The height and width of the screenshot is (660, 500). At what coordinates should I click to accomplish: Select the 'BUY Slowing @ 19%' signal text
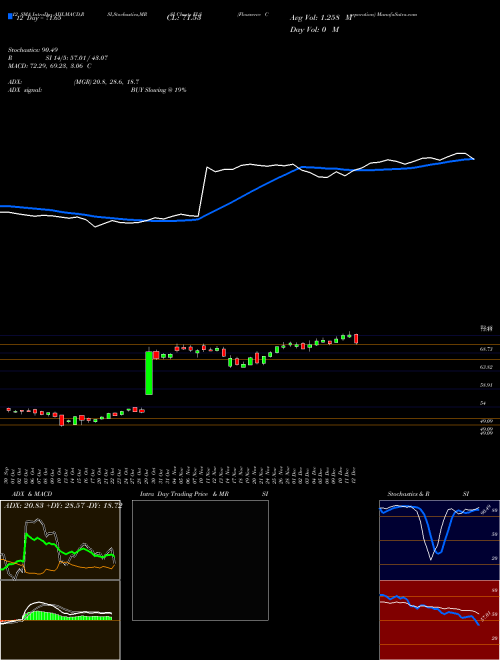[x=158, y=90]
